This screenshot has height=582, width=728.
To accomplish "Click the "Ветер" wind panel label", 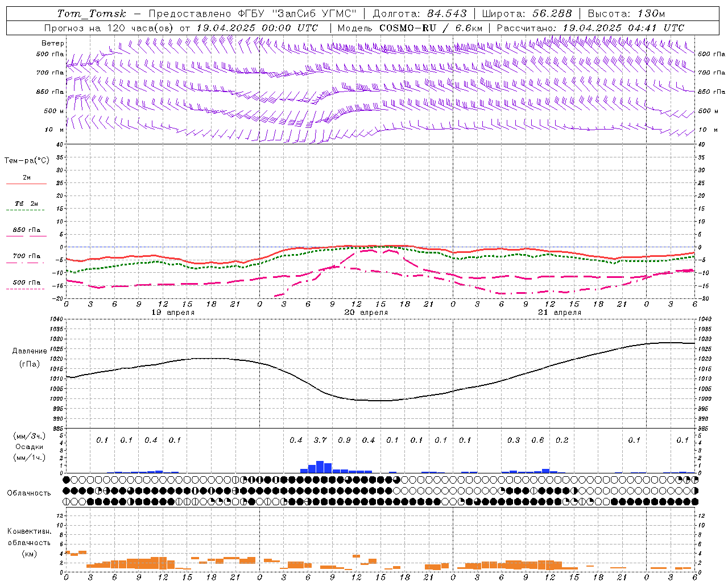I will [x=53, y=43].
